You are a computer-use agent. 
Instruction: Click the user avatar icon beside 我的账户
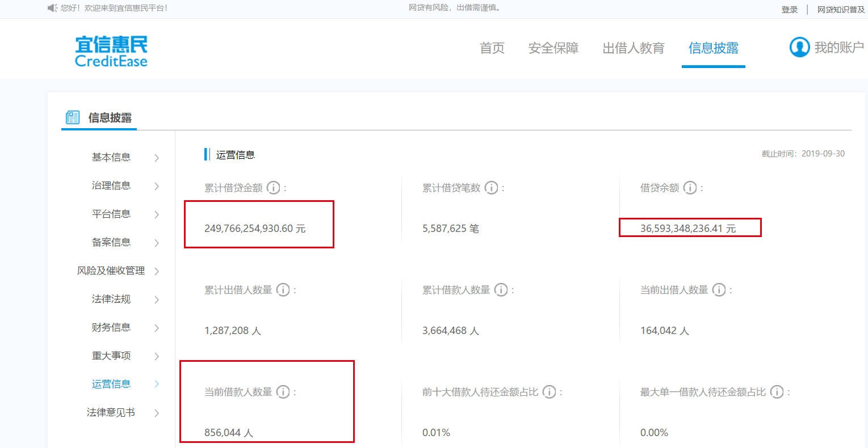pyautogui.click(x=799, y=48)
